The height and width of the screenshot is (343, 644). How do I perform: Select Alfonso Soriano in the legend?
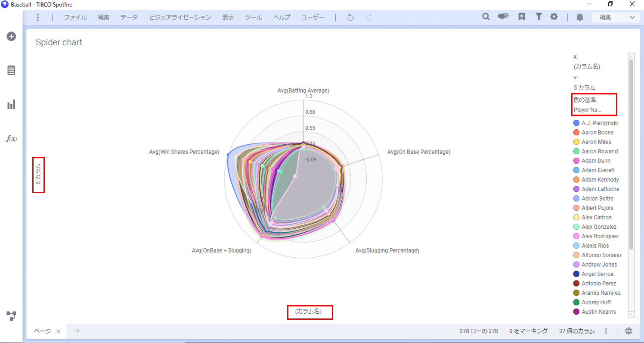[x=601, y=255]
